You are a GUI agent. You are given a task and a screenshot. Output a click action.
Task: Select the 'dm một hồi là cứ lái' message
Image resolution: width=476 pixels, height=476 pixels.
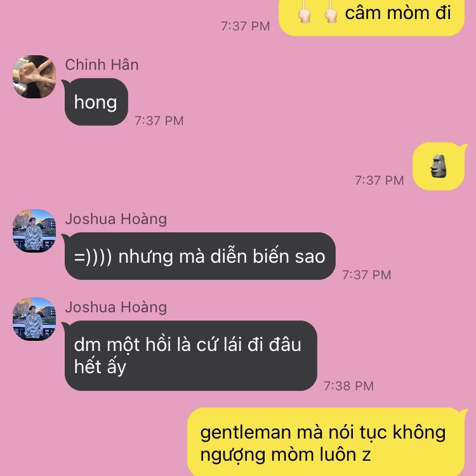(x=191, y=355)
